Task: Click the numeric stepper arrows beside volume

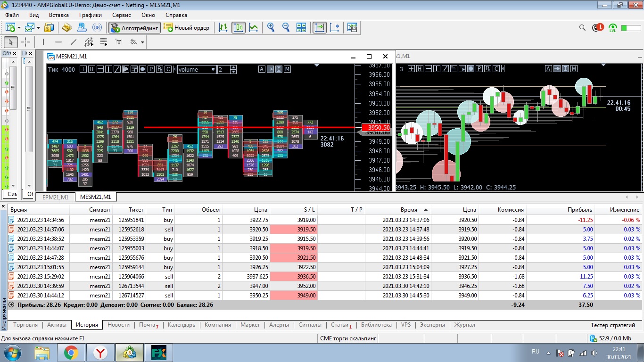Action: click(233, 69)
